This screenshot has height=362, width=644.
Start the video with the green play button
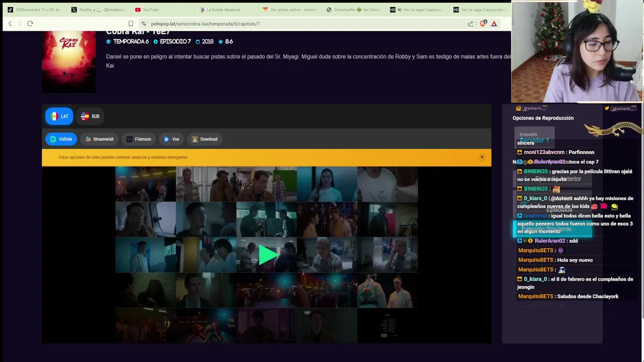pyautogui.click(x=267, y=255)
